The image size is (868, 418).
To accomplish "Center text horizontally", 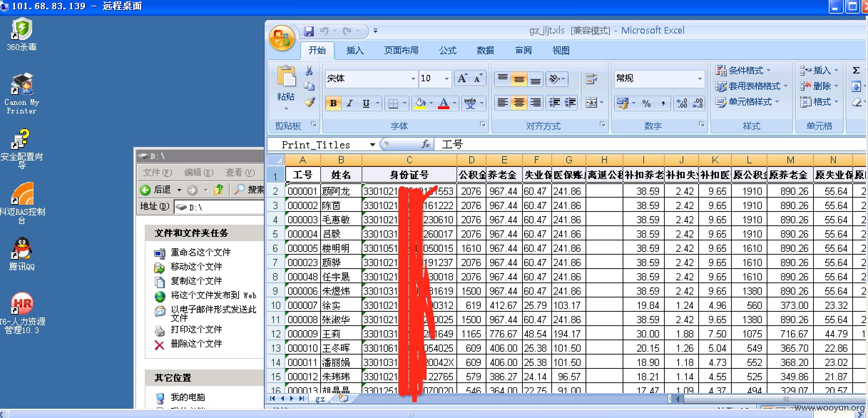I will tap(519, 103).
